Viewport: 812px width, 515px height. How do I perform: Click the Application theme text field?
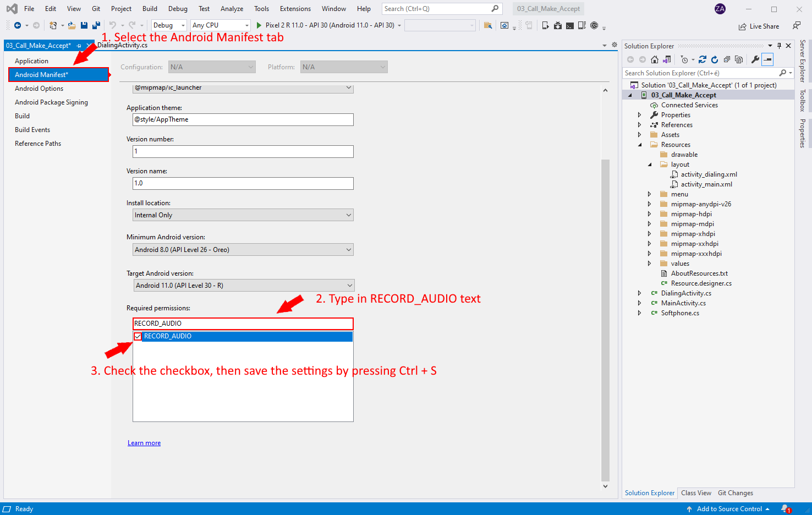(243, 119)
